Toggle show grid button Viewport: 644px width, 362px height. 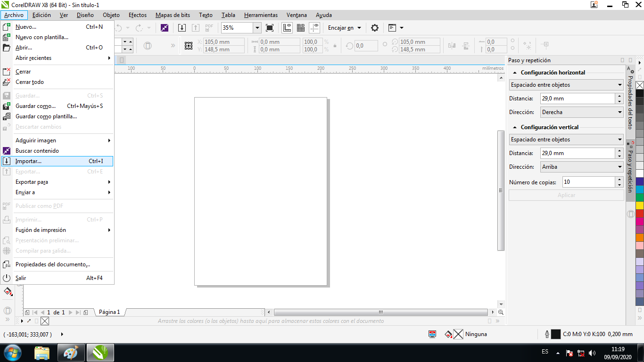(301, 28)
